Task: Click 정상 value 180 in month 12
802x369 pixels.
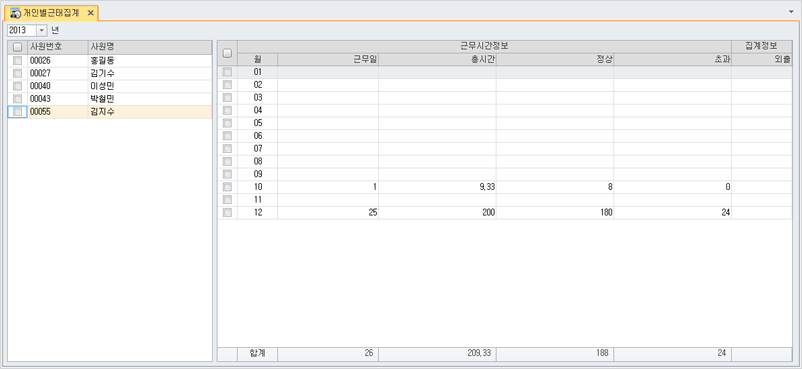Action: tap(606, 213)
